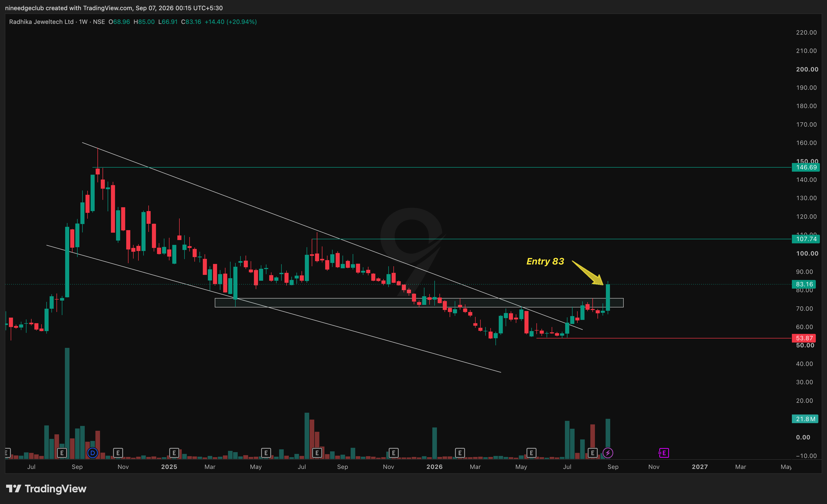Open the earnings E marker right after 2025 label
Image resolution: width=827 pixels, height=504 pixels.
(174, 453)
